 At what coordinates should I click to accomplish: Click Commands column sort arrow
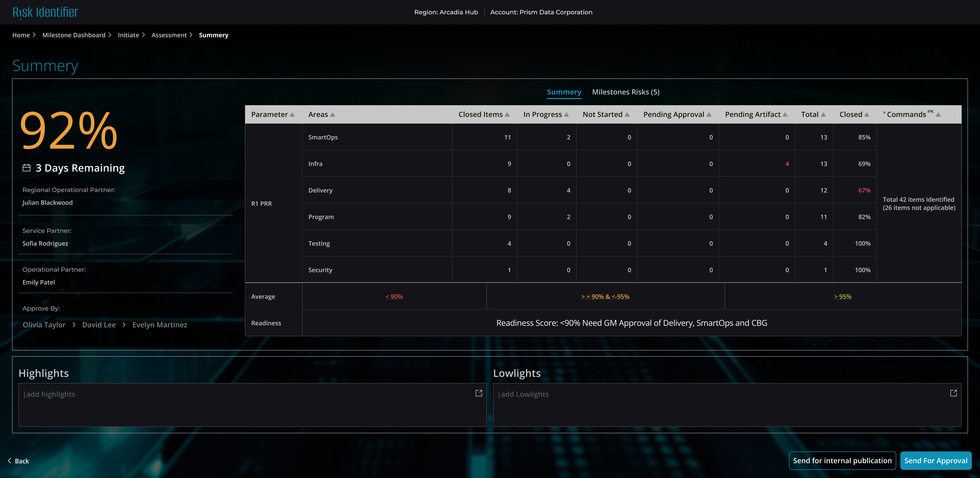pos(938,115)
